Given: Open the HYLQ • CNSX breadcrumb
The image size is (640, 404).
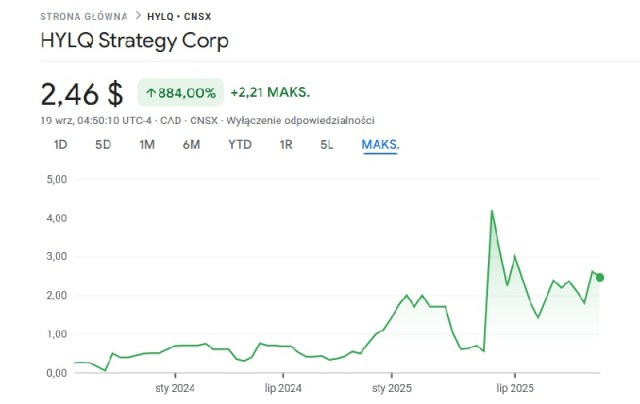Looking at the screenshot, I should pyautogui.click(x=185, y=17).
